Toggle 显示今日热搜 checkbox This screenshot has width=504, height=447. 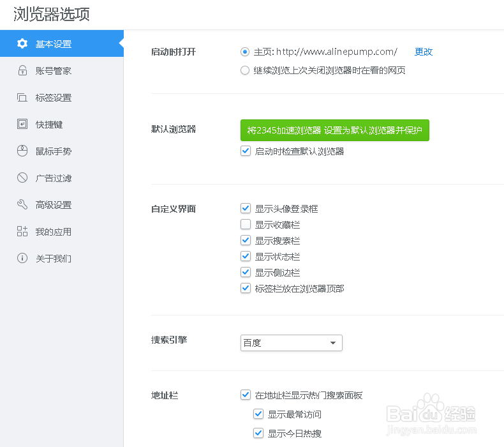(258, 433)
